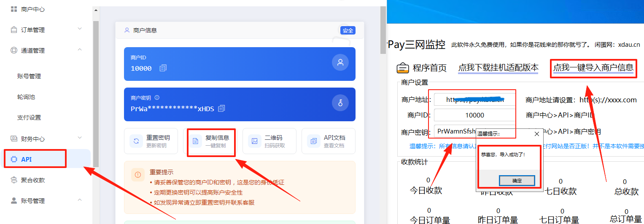Expand the 财务中心 chevron

coord(80,138)
